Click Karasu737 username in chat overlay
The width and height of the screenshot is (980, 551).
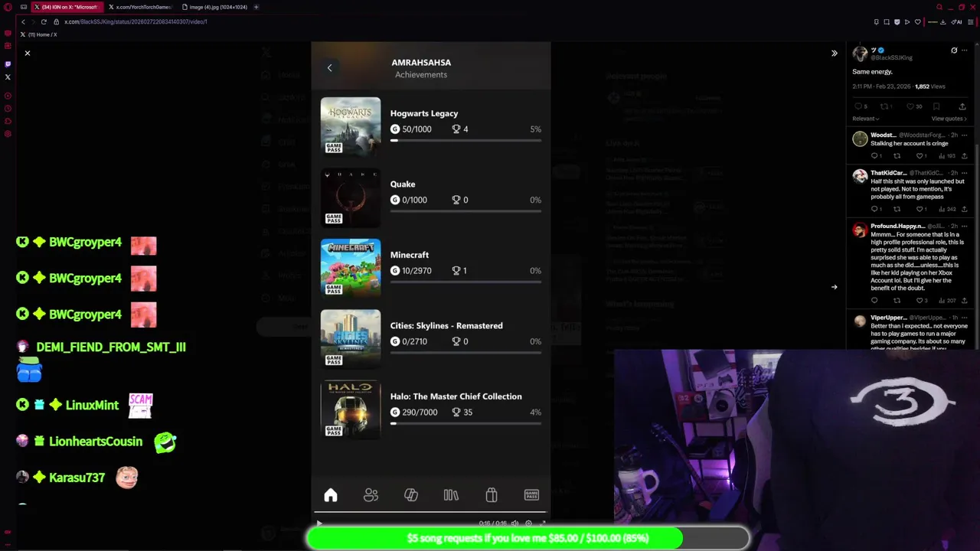[77, 478]
